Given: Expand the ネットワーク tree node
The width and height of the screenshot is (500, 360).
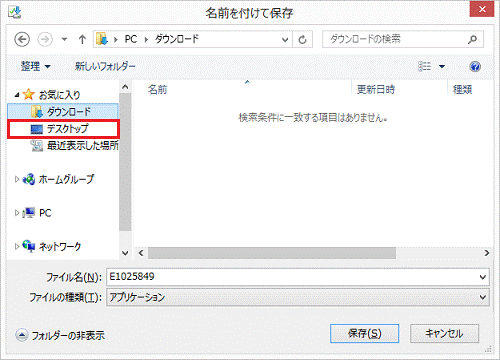Looking at the screenshot, I should click(17, 246).
